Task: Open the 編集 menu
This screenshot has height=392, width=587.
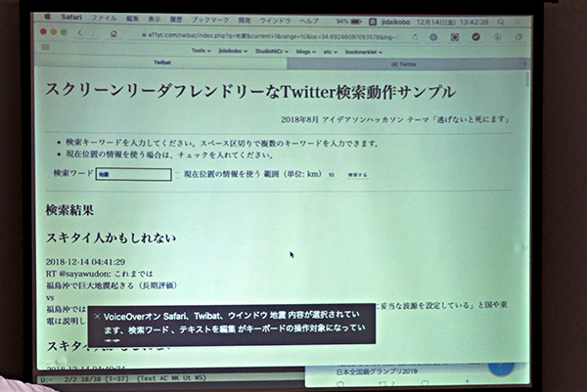Action: point(132,19)
